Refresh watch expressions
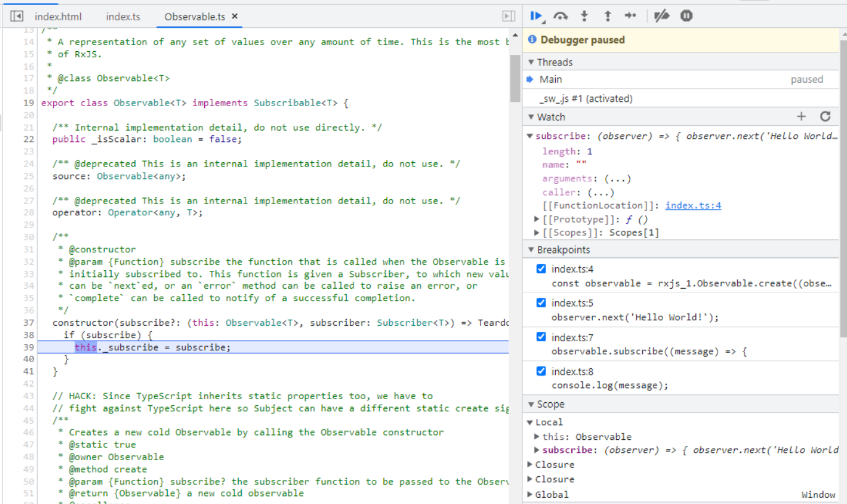 tap(825, 117)
